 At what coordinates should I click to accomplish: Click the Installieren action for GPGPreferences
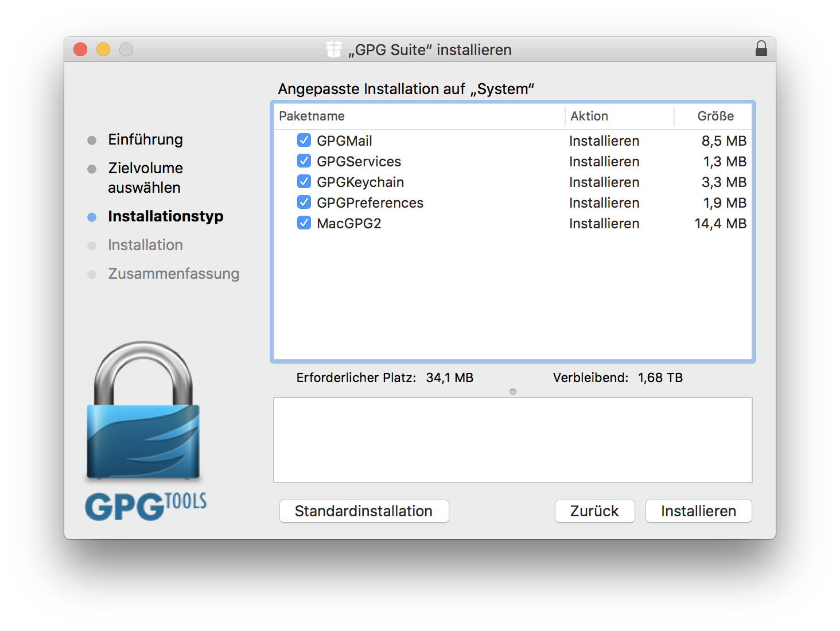604,202
